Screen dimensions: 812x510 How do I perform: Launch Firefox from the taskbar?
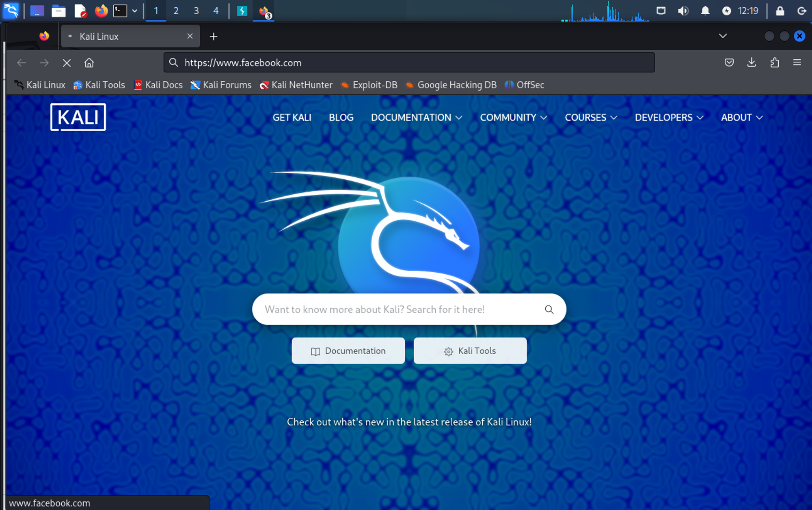pos(101,11)
